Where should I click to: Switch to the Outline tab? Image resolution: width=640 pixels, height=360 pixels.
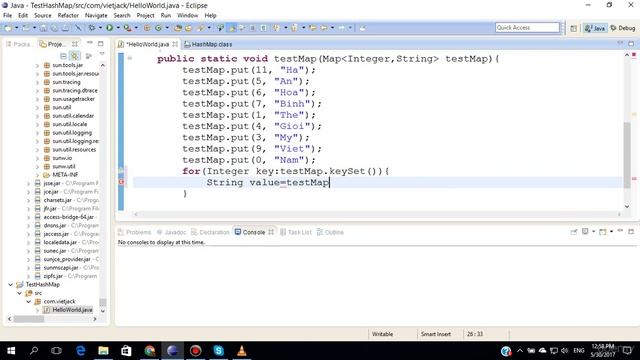click(x=330, y=232)
